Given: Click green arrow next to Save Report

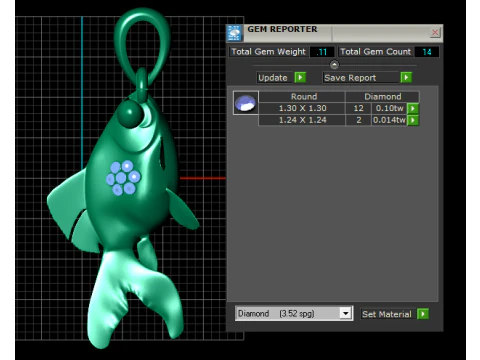Looking at the screenshot, I should click(x=406, y=77).
